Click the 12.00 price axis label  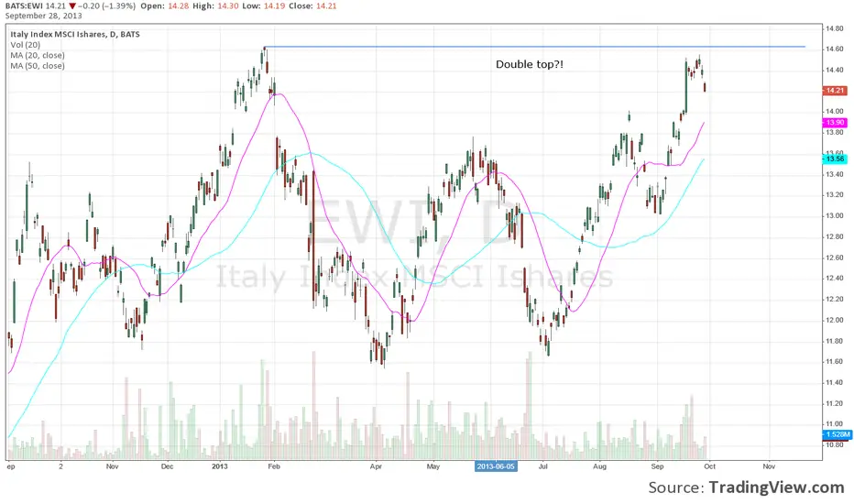point(835,321)
